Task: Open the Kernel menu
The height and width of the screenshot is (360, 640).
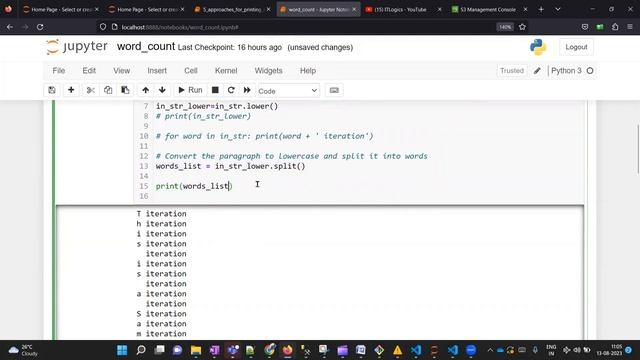Action: (x=226, y=71)
